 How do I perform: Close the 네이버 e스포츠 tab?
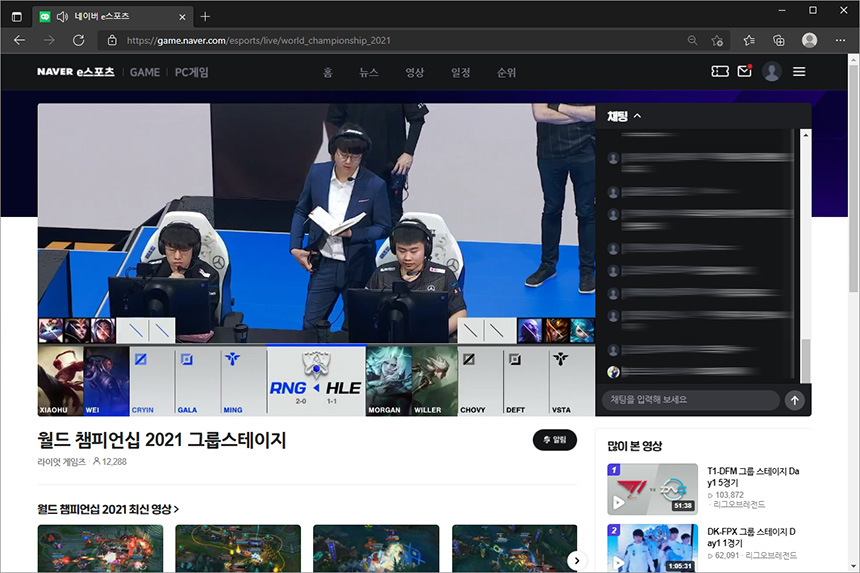[x=182, y=17]
